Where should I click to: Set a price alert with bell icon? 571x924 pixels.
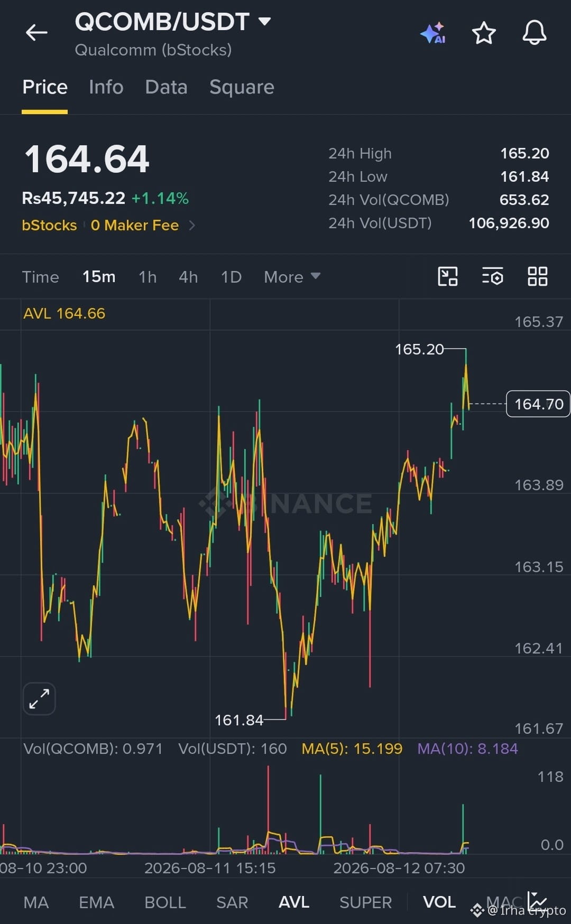point(535,32)
